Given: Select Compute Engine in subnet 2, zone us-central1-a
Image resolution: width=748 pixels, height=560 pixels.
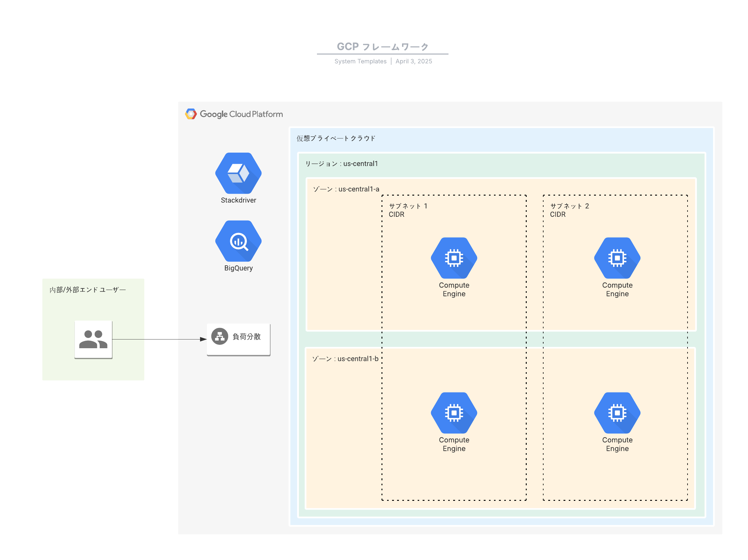Looking at the screenshot, I should click(617, 258).
